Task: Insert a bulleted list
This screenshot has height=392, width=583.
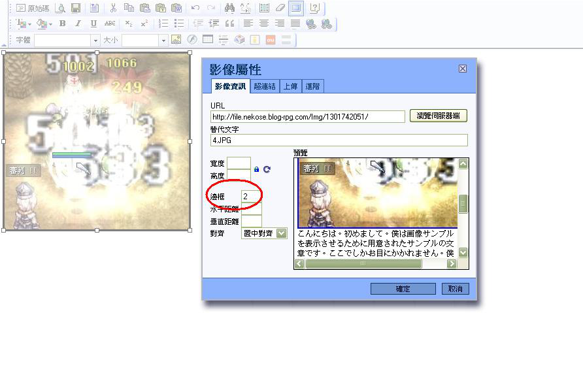Action: point(179,24)
